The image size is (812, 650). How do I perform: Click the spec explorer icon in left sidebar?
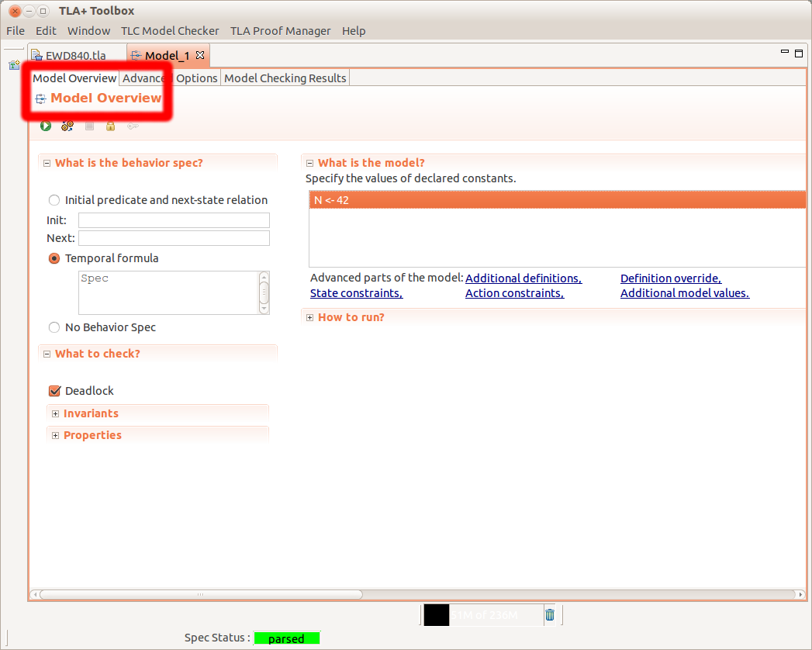click(x=14, y=66)
